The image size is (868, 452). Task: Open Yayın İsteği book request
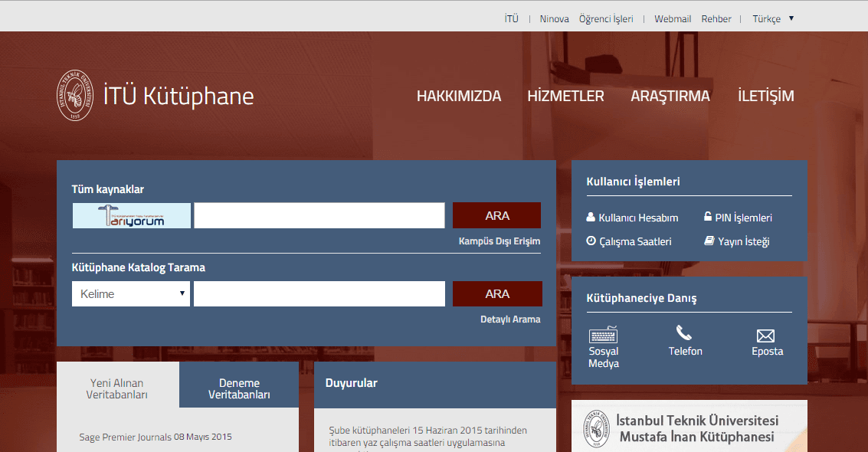click(x=737, y=241)
